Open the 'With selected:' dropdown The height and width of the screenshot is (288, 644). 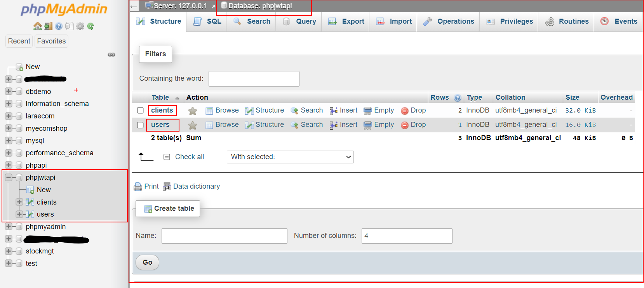[290, 157]
